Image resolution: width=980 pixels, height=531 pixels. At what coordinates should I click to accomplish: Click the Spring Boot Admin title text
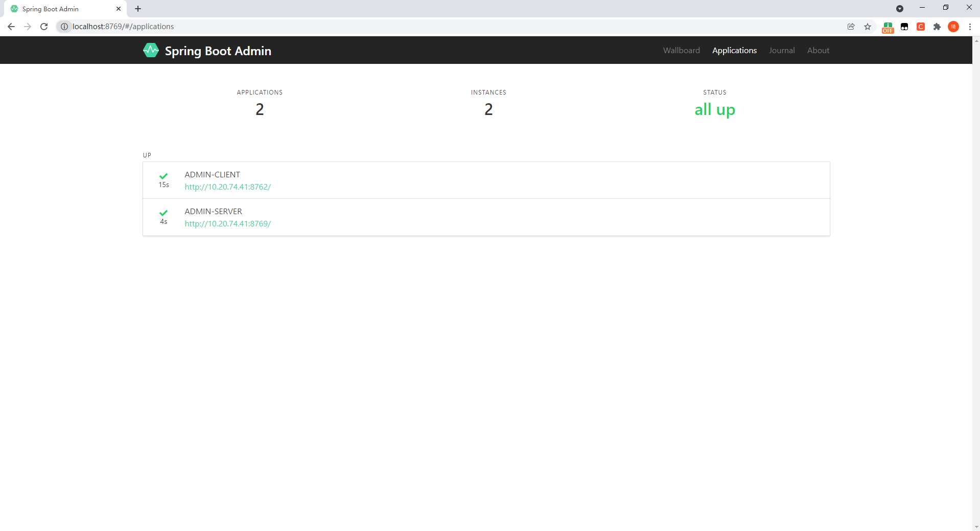pyautogui.click(x=218, y=51)
